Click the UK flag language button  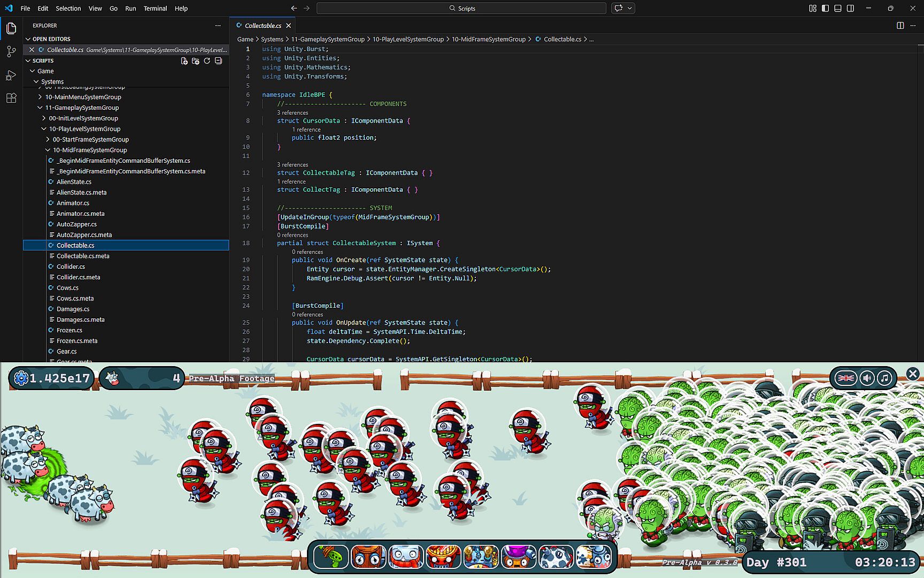[x=846, y=378]
